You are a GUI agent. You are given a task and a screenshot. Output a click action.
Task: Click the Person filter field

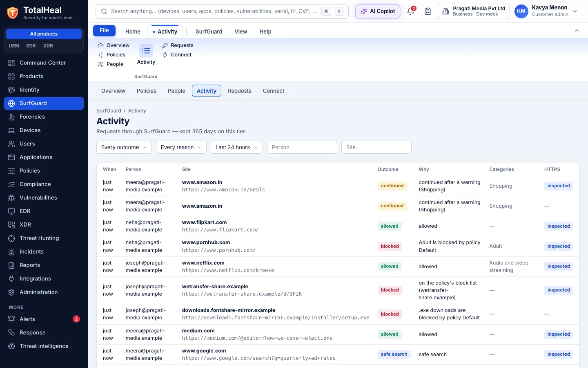click(302, 147)
